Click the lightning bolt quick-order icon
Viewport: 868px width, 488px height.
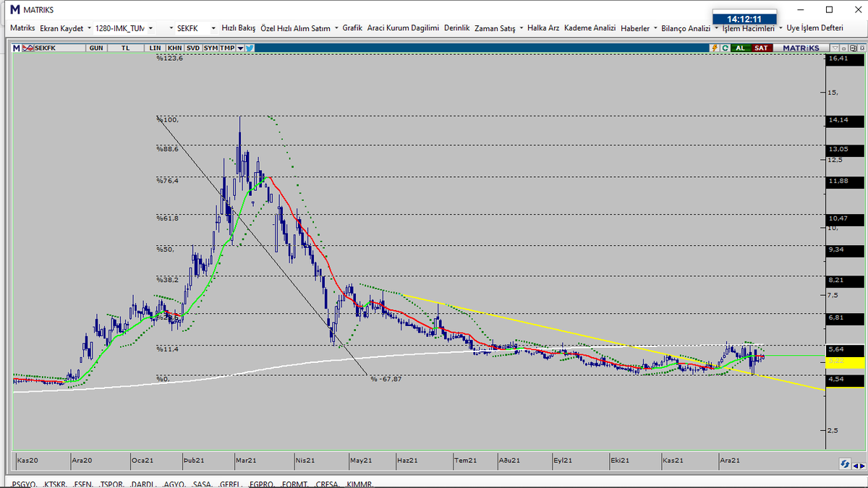click(x=715, y=48)
